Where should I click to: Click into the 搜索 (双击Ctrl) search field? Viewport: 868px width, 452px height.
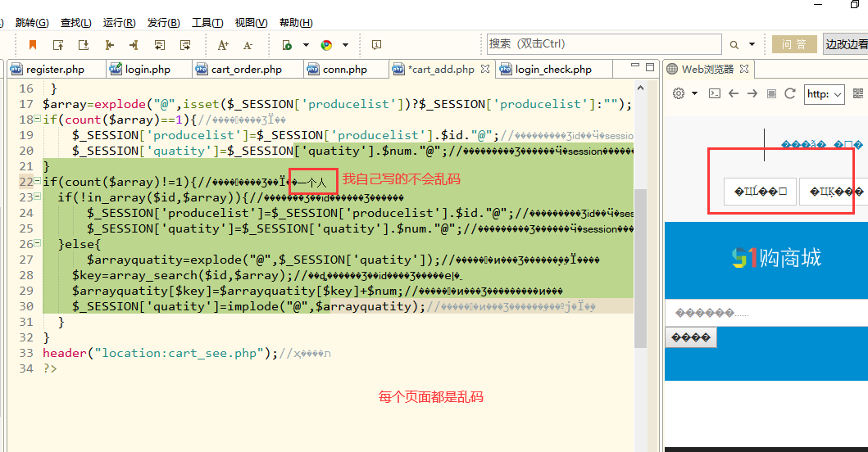point(604,43)
